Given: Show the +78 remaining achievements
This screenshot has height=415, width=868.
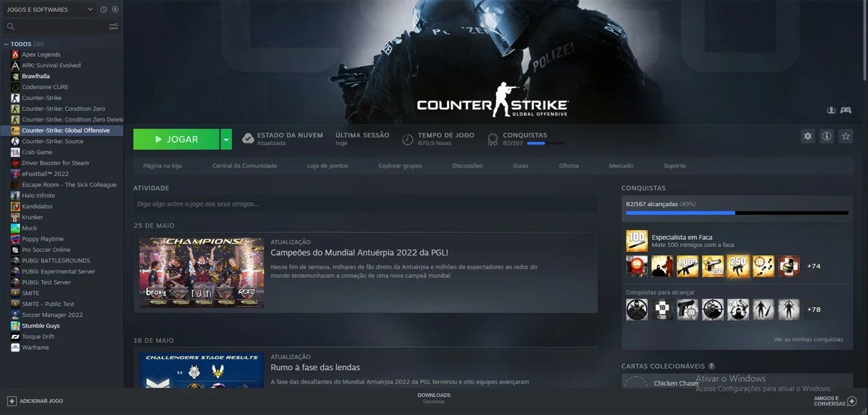Looking at the screenshot, I should (813, 310).
